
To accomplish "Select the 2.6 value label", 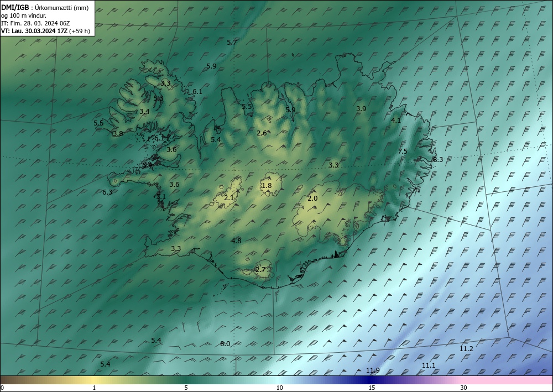I will pos(262,133).
